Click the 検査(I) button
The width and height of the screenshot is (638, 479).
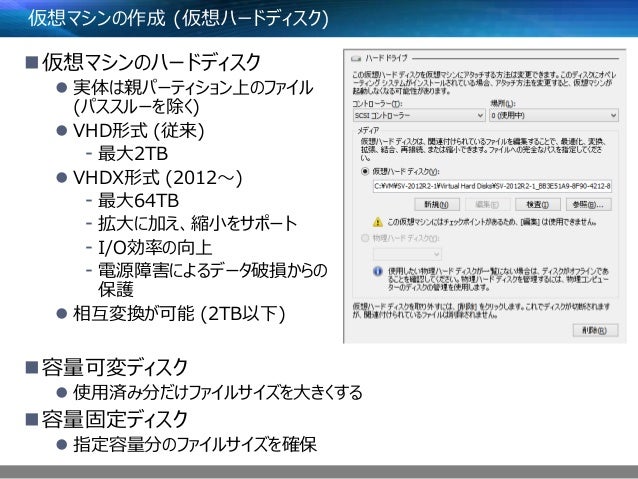point(537,204)
